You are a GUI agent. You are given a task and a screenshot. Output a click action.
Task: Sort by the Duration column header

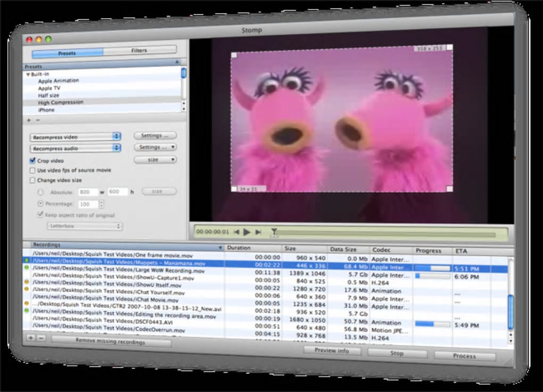pyautogui.click(x=253, y=248)
